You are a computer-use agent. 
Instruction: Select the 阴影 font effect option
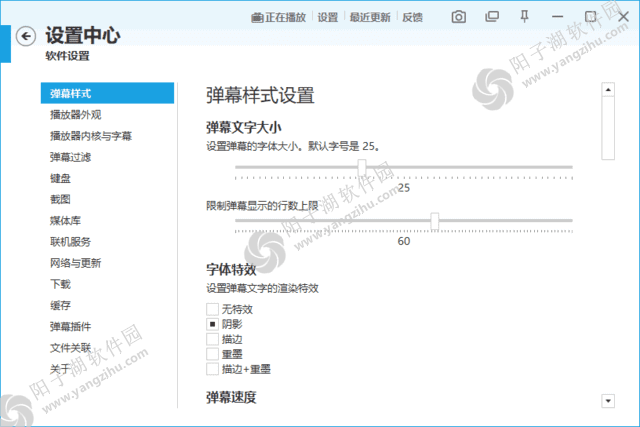click(212, 324)
